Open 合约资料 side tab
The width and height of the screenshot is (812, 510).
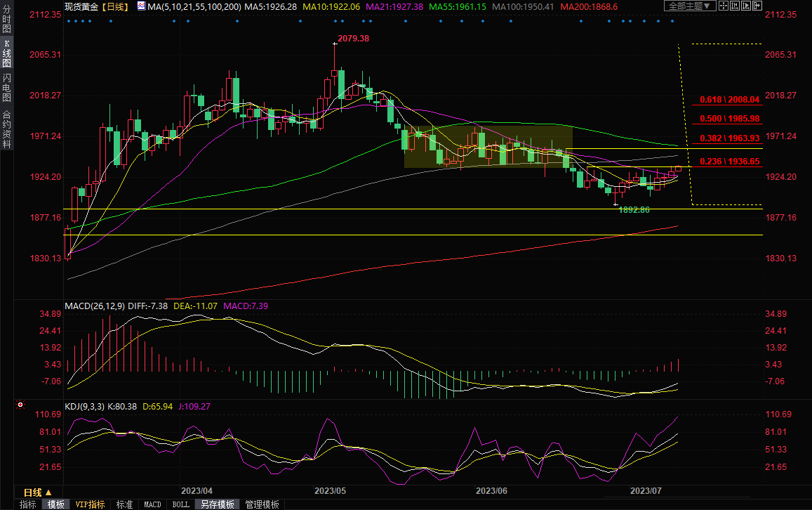[6, 129]
